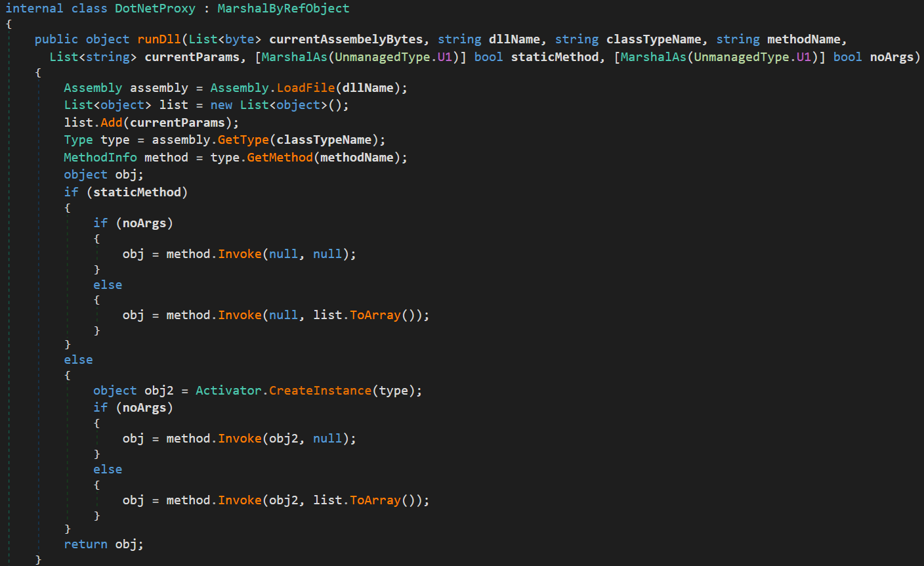Click obj2 in the object obj2 declaration
The image size is (924, 566).
coord(159,391)
